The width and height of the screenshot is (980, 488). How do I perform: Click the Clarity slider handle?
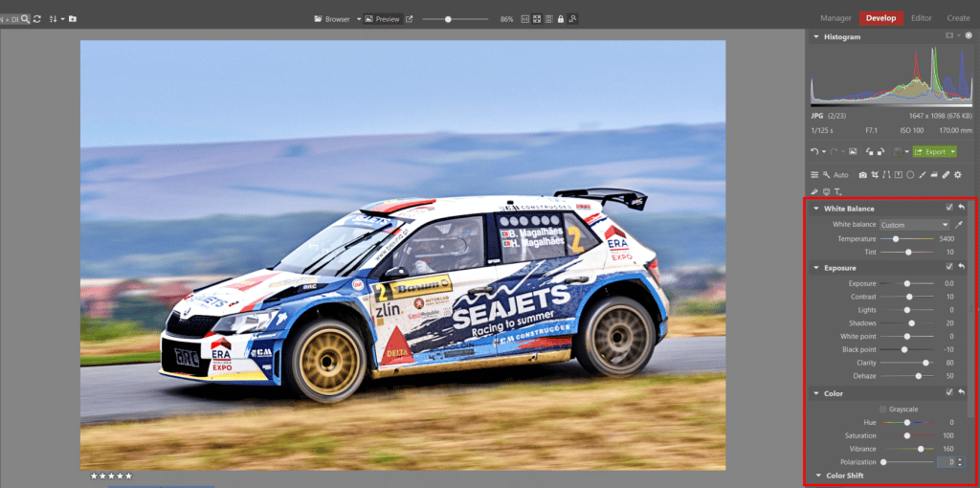tap(925, 363)
